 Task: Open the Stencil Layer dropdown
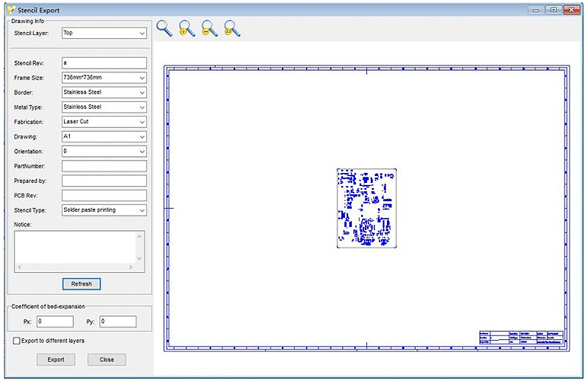[104, 34]
